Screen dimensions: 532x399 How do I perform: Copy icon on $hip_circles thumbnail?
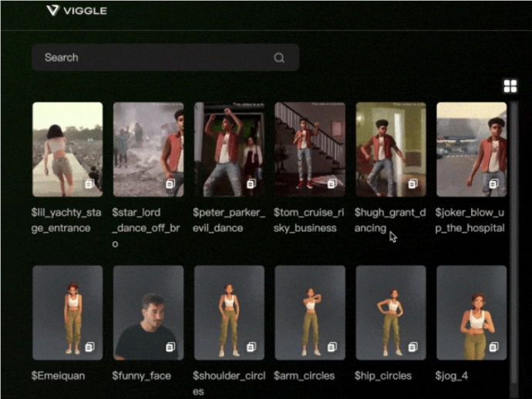[412, 347]
